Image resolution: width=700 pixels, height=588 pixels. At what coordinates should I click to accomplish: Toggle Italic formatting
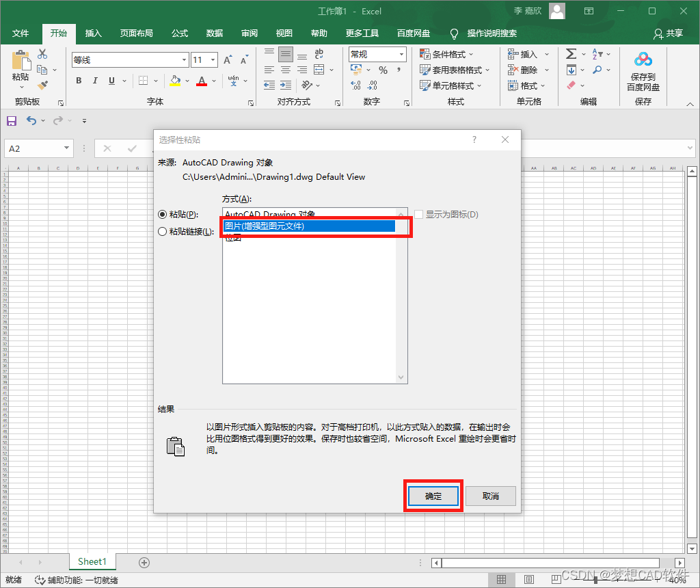tap(95, 81)
